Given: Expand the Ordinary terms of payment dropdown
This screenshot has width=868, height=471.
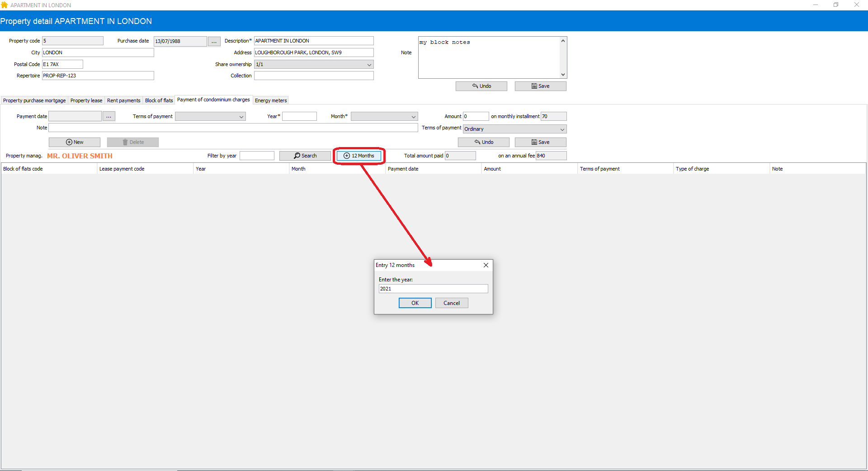Looking at the screenshot, I should point(562,129).
